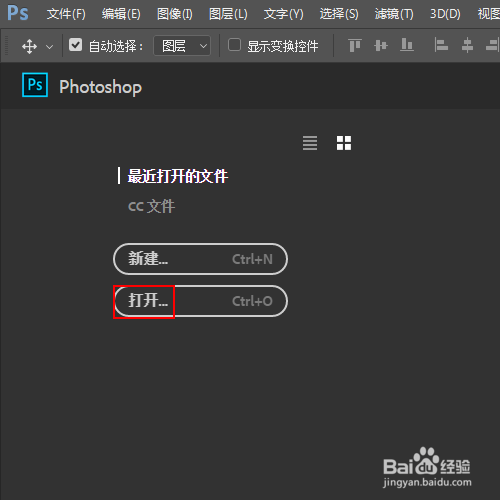This screenshot has width=500, height=500.
Task: Click the 新建... button
Action: (200, 259)
